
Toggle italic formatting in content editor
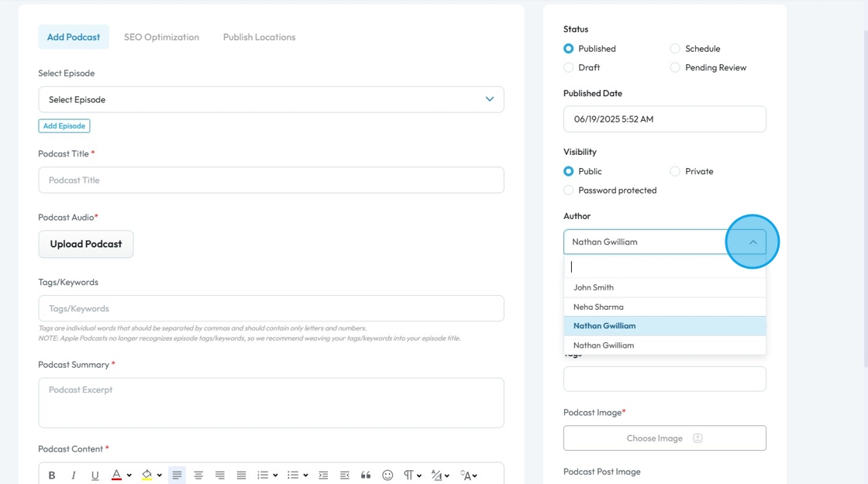coord(73,475)
